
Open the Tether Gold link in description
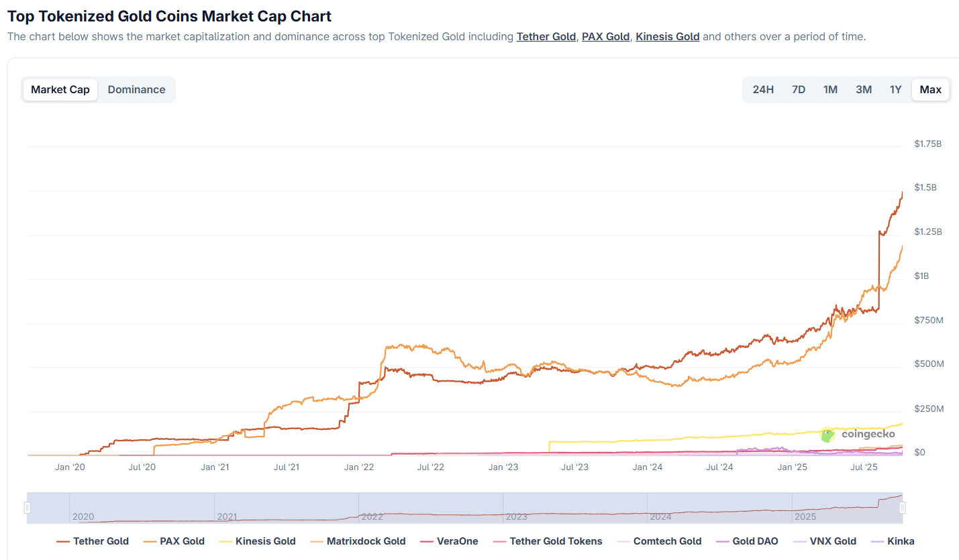coord(546,37)
